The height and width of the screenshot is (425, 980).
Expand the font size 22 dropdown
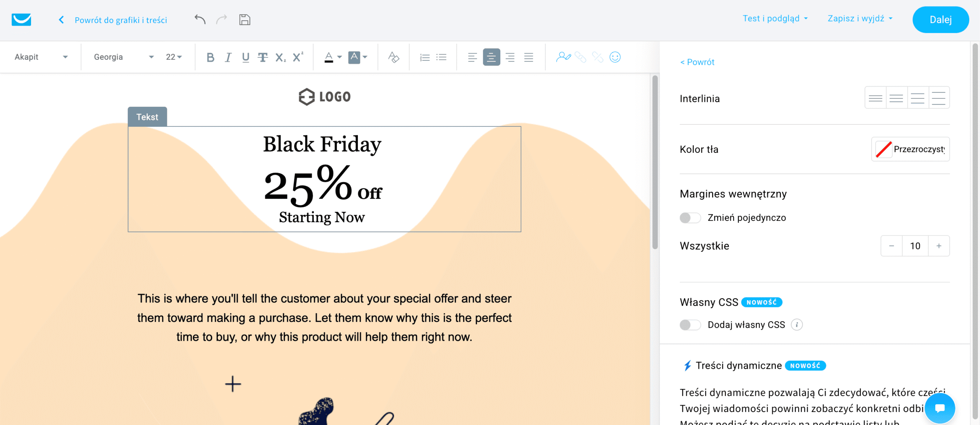pos(174,57)
